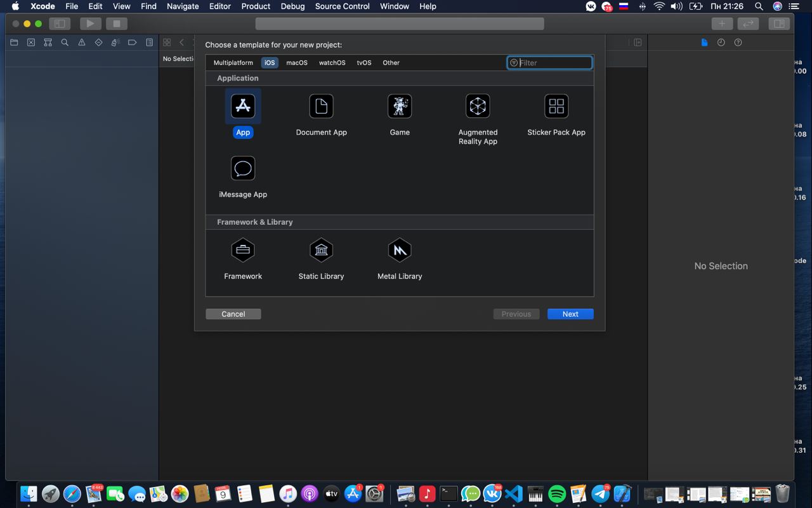Switch to the watchOS tab
Screen dimensions: 812x508
[x=332, y=63]
